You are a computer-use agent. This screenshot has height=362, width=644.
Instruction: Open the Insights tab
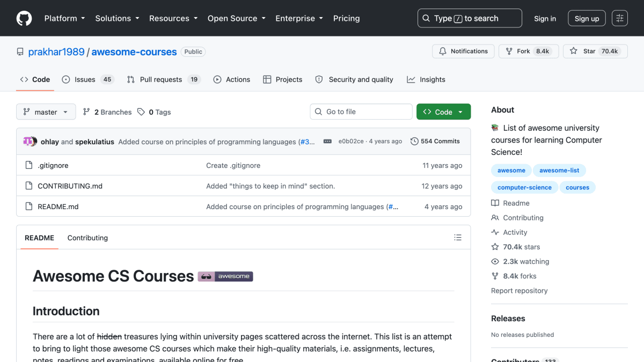426,79
